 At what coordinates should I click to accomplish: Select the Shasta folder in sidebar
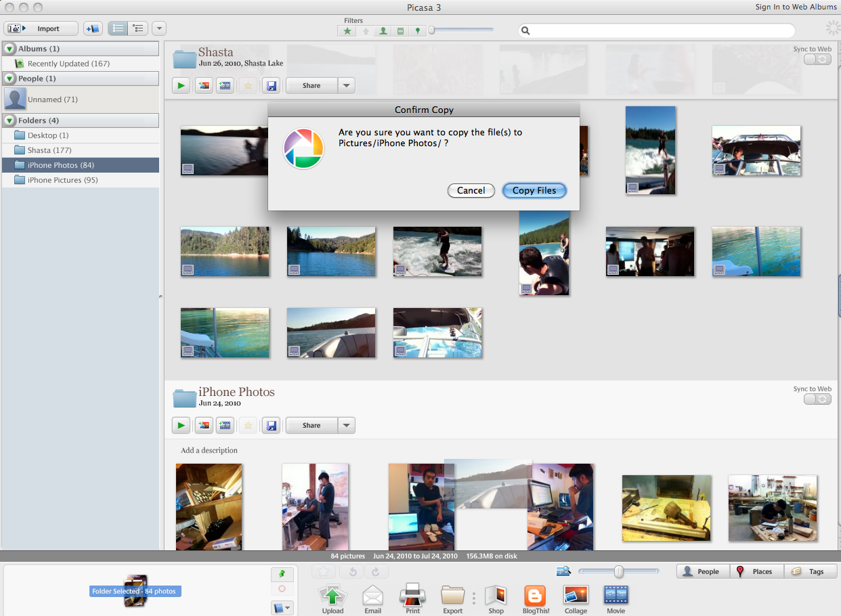click(49, 150)
